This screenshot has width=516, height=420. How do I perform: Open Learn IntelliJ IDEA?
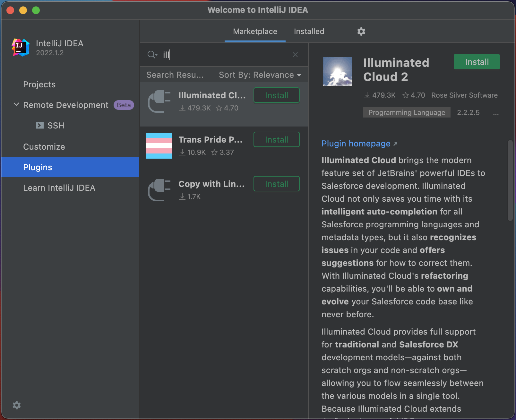tap(59, 188)
